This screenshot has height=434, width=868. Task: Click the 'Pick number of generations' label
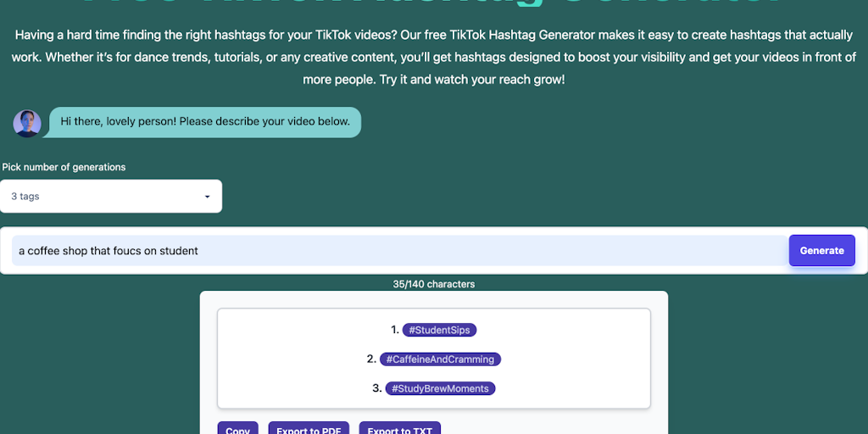pos(64,167)
